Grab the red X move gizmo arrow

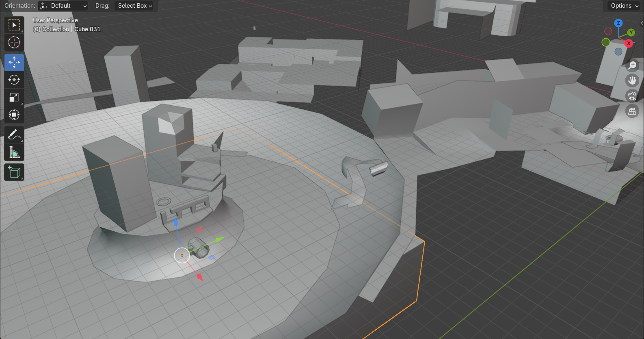199,277
